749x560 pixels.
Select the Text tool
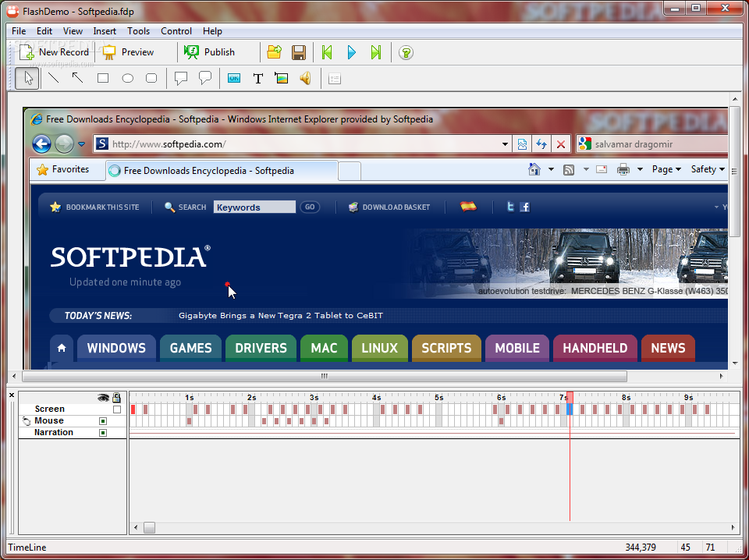[258, 78]
